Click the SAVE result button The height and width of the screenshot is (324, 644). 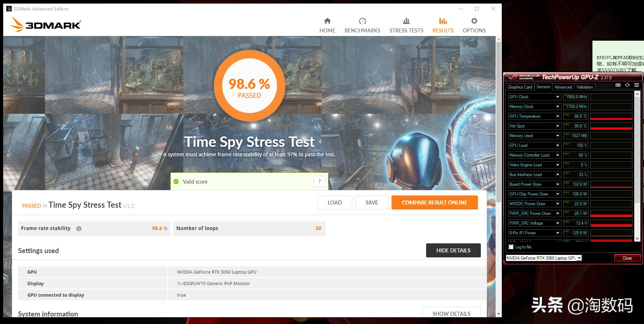[x=372, y=203]
